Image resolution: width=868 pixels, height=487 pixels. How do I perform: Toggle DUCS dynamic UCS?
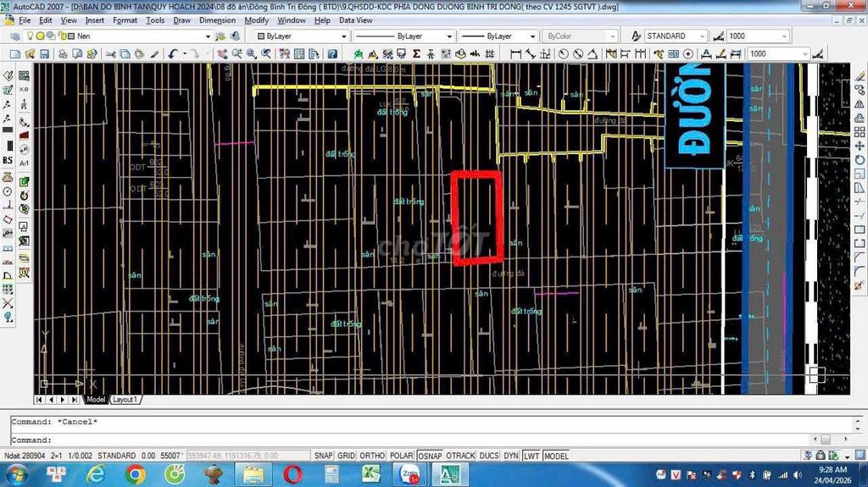coord(489,456)
